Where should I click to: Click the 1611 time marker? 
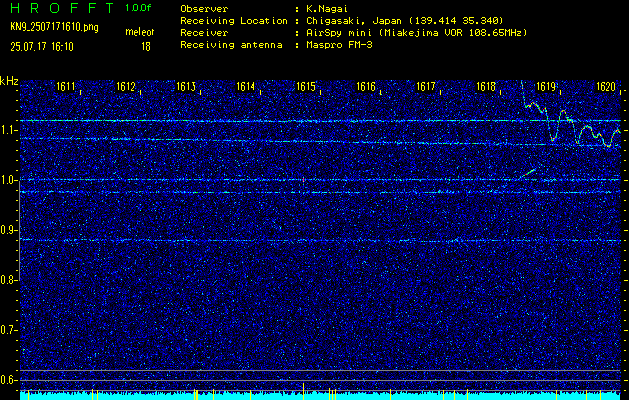(65, 86)
